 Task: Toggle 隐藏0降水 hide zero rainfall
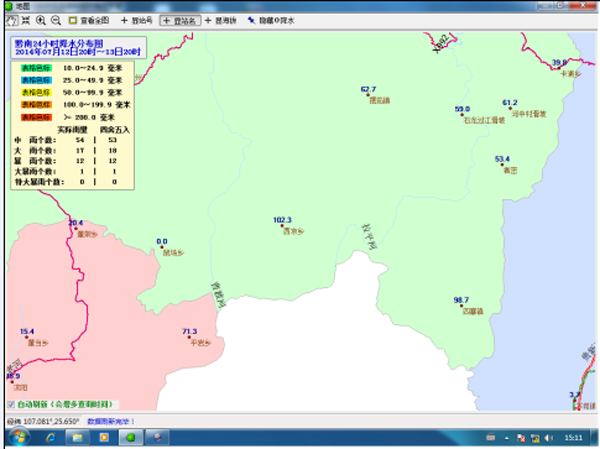click(x=271, y=21)
